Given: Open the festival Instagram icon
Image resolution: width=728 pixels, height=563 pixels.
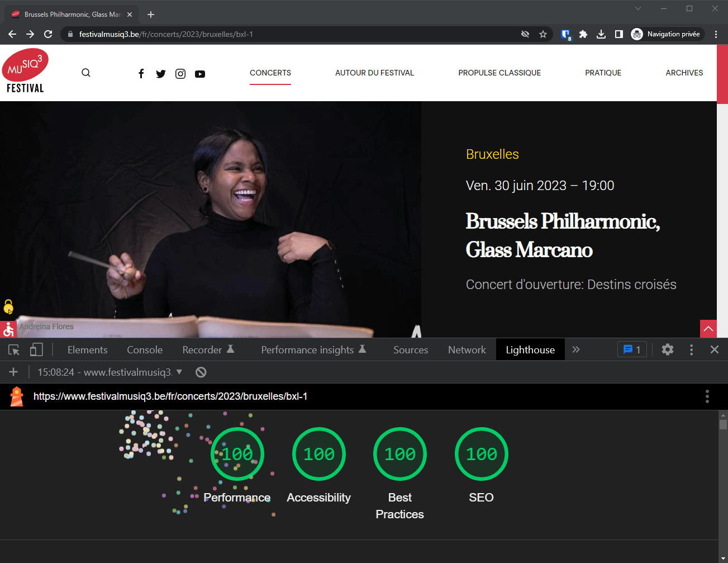Looking at the screenshot, I should click(x=180, y=74).
